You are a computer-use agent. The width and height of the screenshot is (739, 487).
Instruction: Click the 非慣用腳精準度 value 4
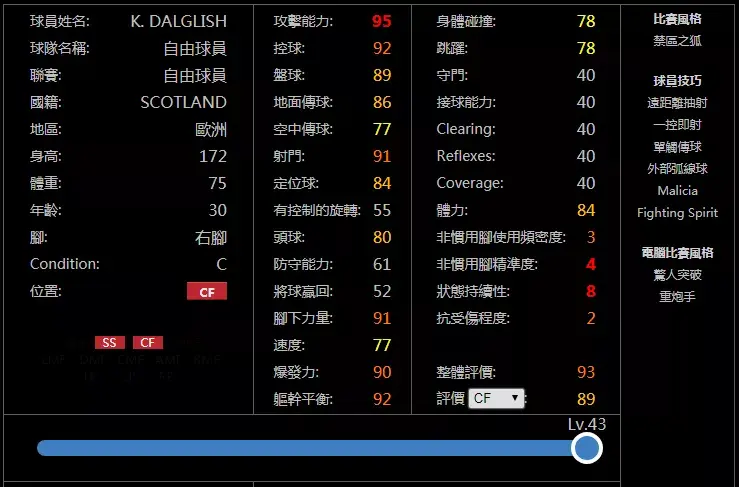click(591, 264)
